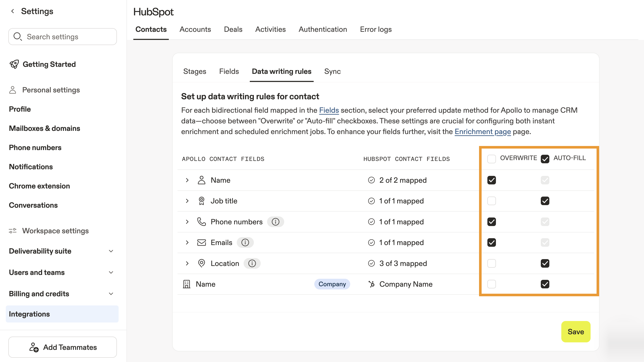Expand the Name contact field row

pos(187,180)
